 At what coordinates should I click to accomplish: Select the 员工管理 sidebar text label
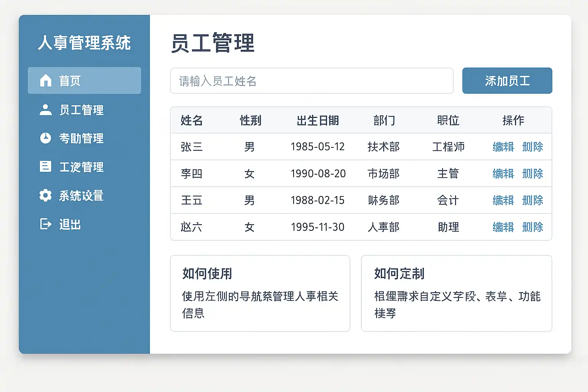tap(81, 110)
